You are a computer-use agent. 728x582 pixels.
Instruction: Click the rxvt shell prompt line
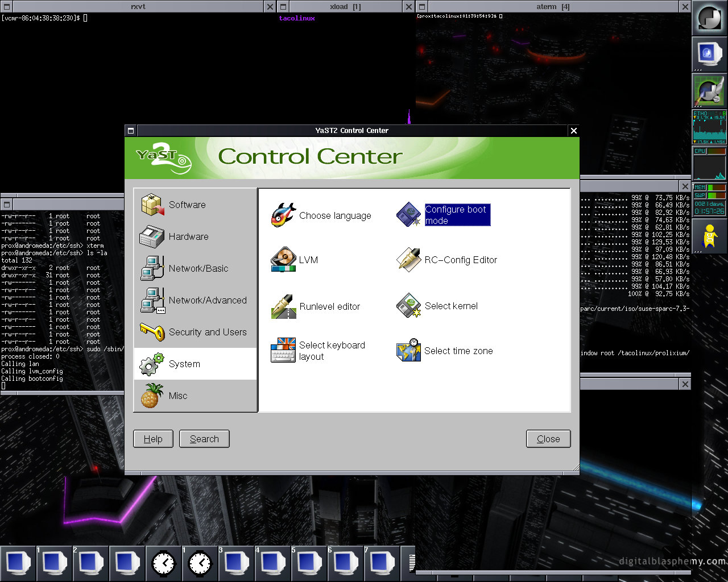point(44,18)
